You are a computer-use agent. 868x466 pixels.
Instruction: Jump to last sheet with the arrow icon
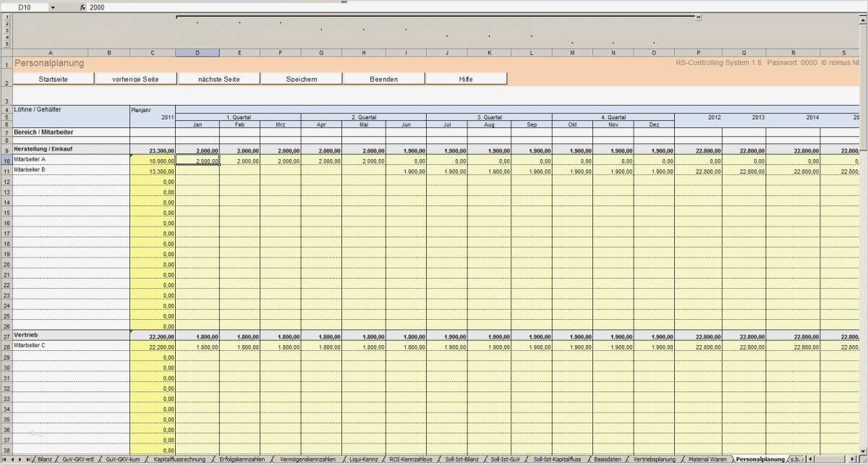(28, 459)
